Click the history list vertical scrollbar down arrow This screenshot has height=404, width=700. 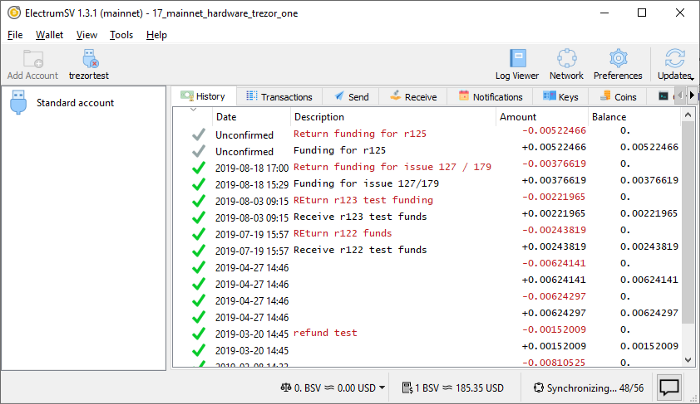tap(688, 360)
